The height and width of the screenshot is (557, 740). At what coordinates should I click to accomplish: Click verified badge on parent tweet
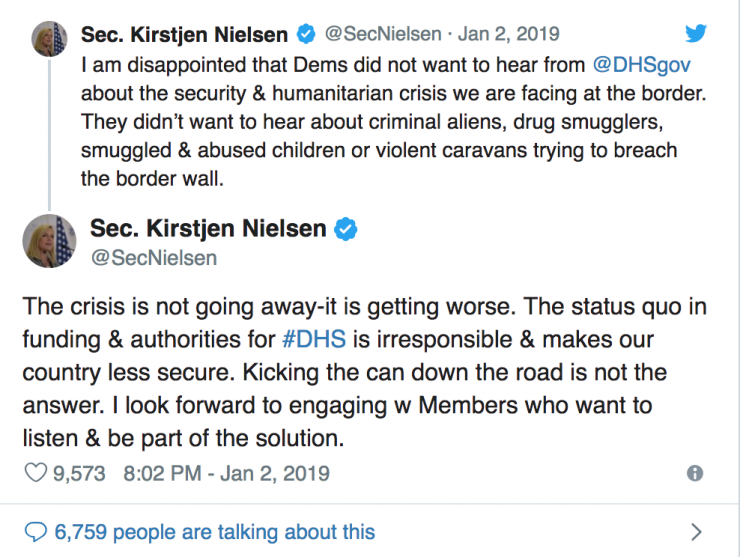pyautogui.click(x=306, y=34)
